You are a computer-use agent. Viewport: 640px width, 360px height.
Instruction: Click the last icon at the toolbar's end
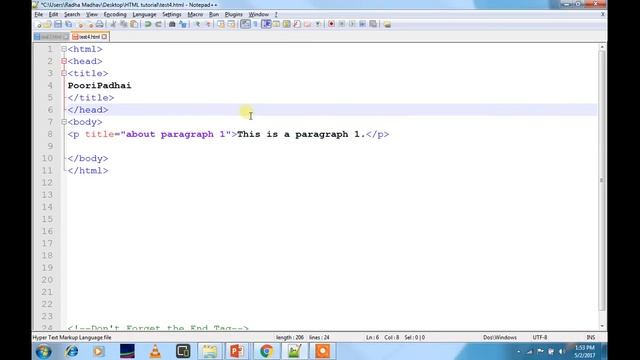[387, 24]
